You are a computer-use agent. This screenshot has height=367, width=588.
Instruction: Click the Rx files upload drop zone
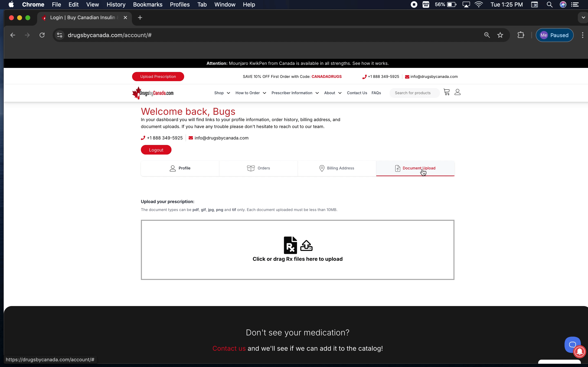point(297,250)
